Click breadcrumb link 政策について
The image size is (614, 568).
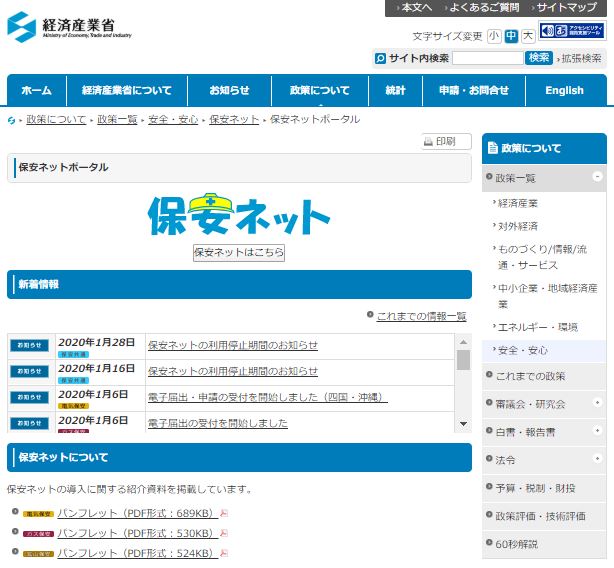(x=56, y=119)
